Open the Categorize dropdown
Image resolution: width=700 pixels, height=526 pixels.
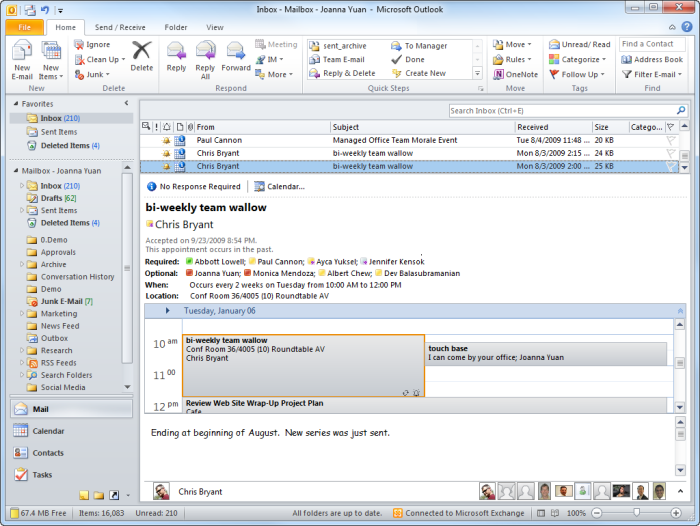pos(577,59)
